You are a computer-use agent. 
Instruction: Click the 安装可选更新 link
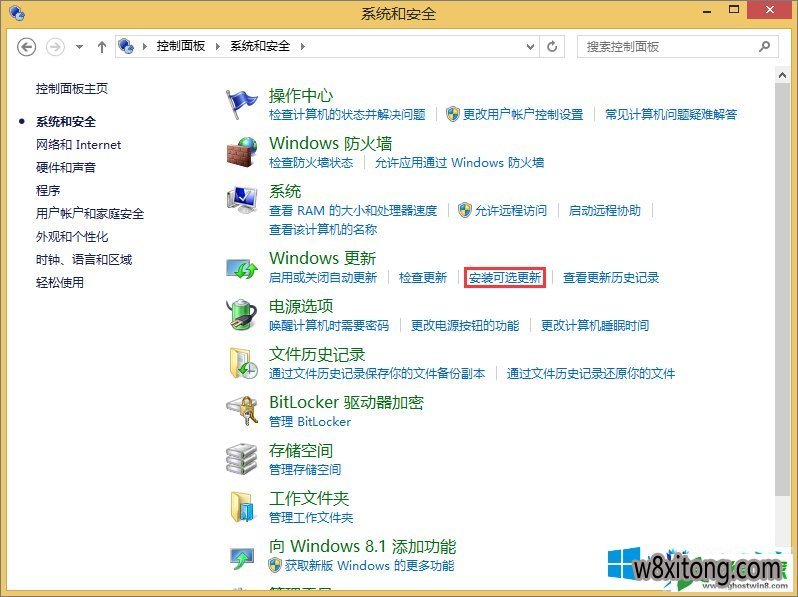tap(505, 278)
